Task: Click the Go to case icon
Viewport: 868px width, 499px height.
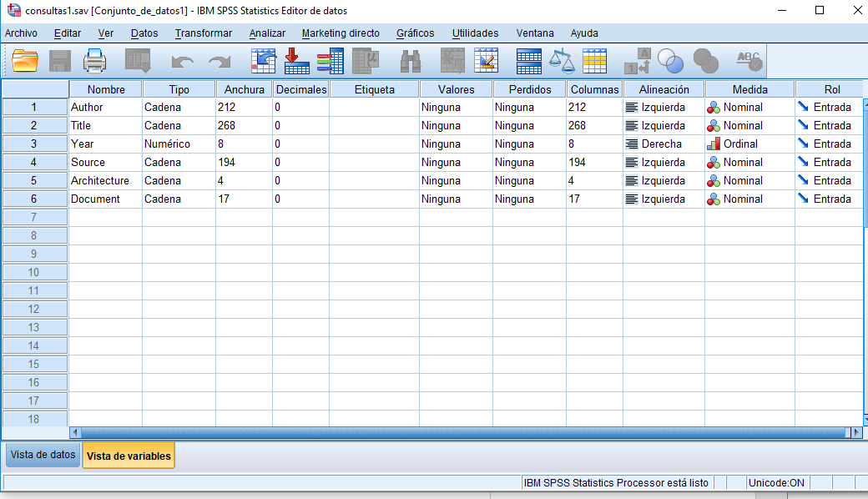Action: 264,61
